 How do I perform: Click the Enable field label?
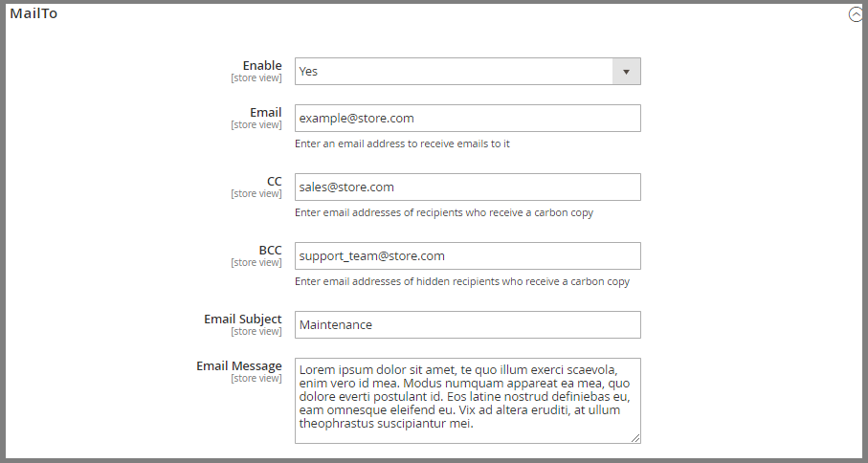(x=262, y=65)
